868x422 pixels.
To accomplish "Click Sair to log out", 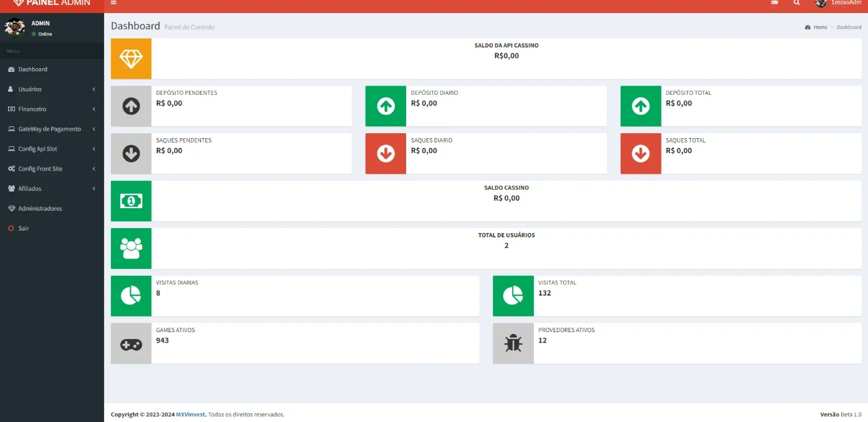I will [52, 228].
